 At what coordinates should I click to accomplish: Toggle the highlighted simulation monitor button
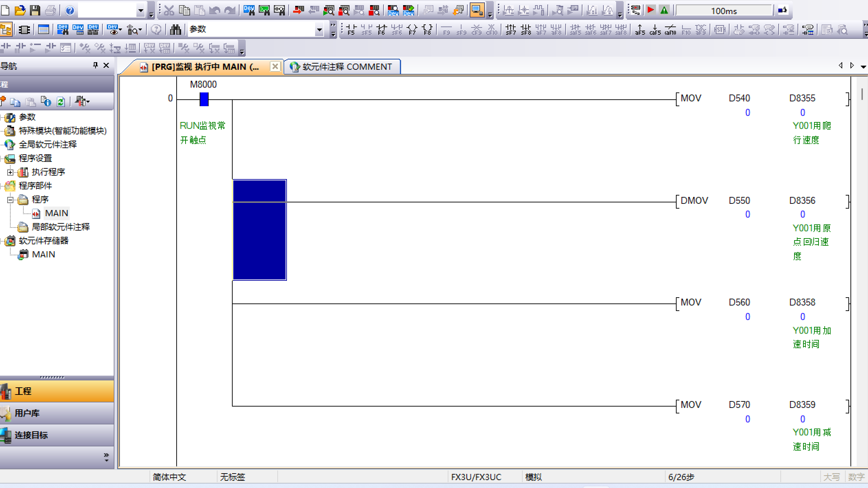(477, 11)
